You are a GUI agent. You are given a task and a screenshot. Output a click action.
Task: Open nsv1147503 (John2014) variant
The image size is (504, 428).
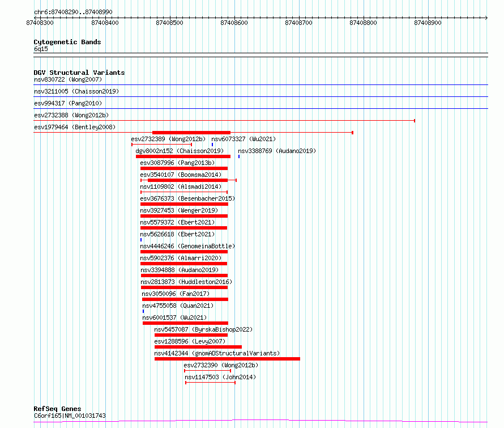pyautogui.click(x=220, y=377)
